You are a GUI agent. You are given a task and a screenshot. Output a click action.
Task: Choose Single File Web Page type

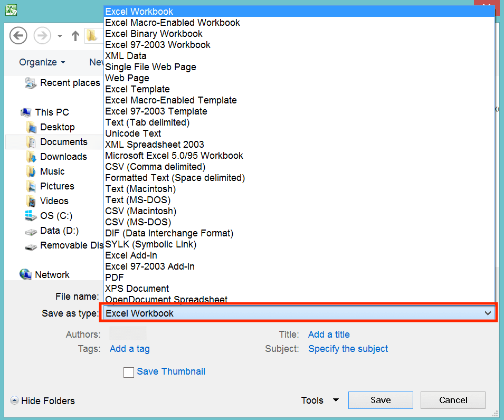click(x=300, y=67)
